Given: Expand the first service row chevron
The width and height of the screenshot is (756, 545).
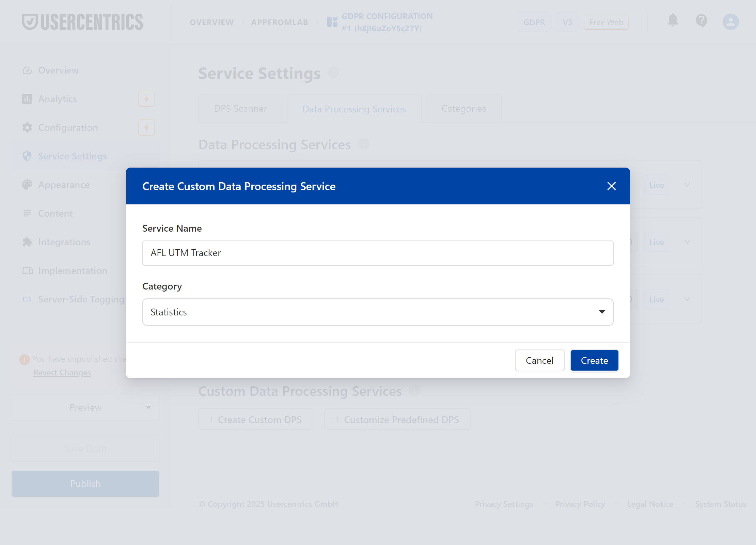Looking at the screenshot, I should click(x=687, y=185).
